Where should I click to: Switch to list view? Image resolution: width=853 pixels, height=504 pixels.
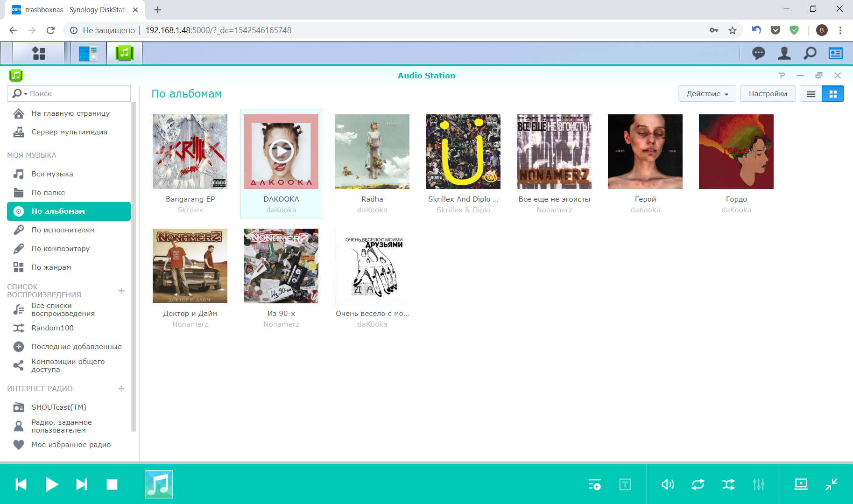pyautogui.click(x=811, y=94)
